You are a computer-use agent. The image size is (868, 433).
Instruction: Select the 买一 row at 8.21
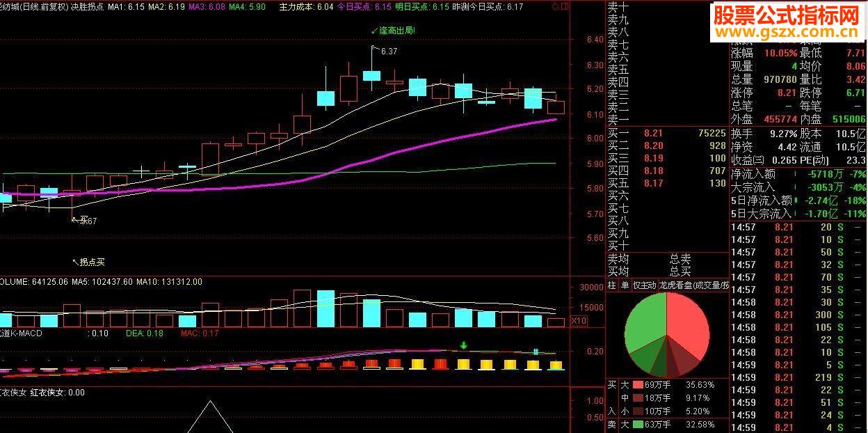tap(667, 133)
